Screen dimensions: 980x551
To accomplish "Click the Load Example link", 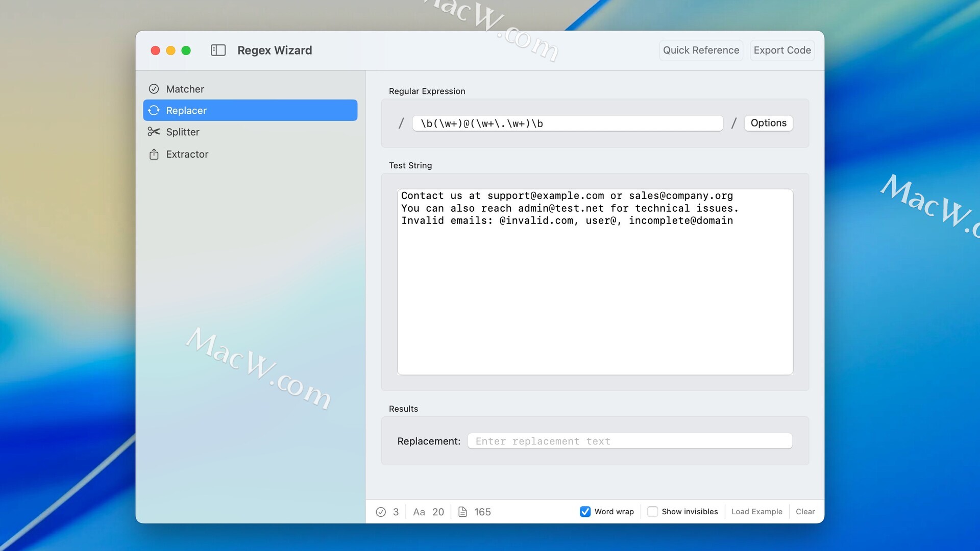I will pyautogui.click(x=756, y=511).
